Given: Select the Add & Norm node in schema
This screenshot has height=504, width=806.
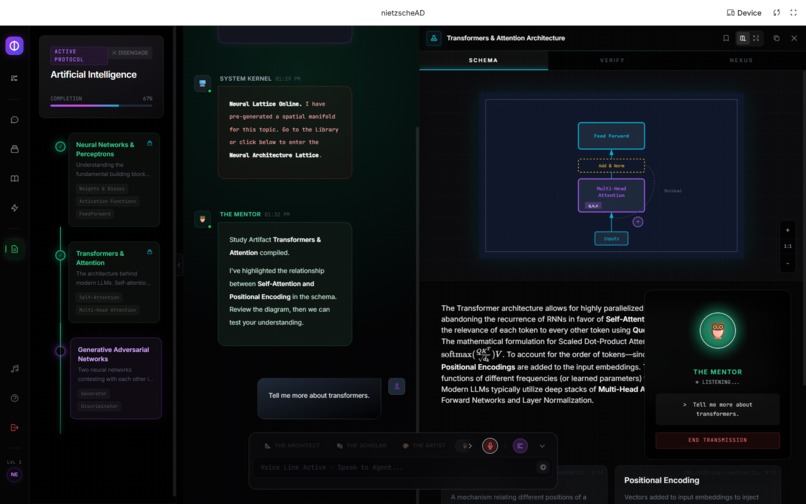Looking at the screenshot, I should (611, 166).
